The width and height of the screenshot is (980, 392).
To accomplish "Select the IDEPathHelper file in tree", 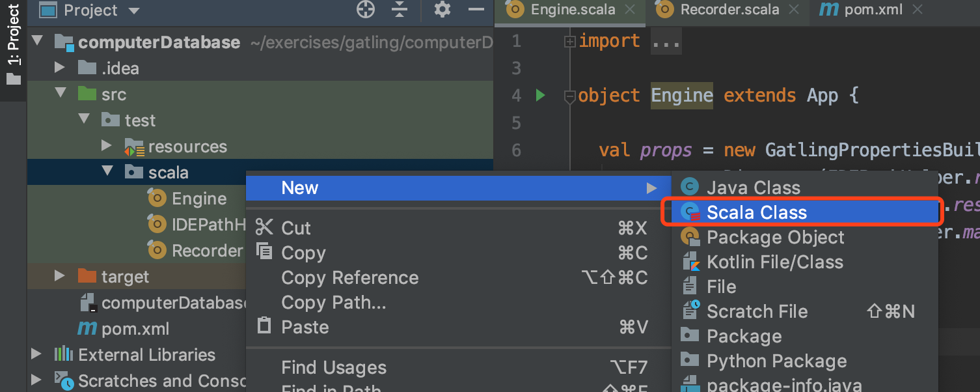I will click(x=208, y=225).
